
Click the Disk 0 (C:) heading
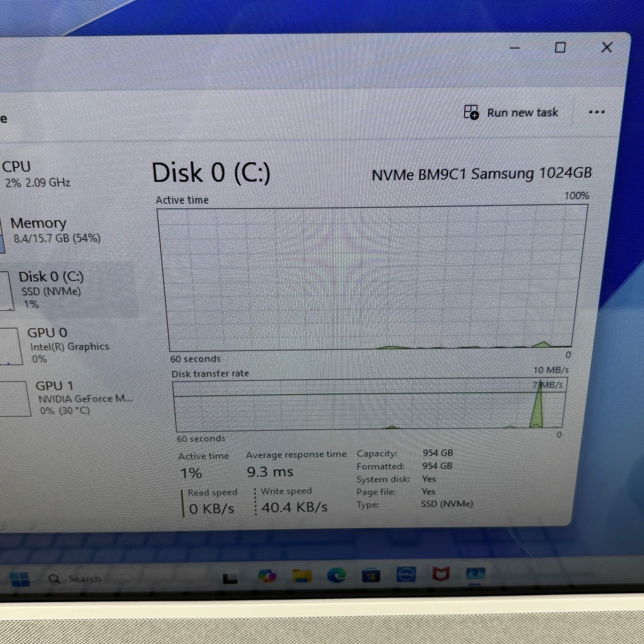[211, 173]
